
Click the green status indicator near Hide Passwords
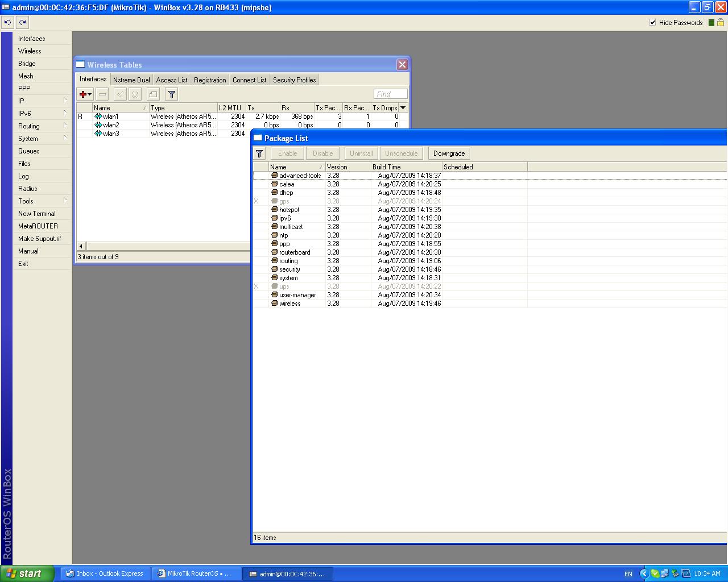[x=712, y=23]
